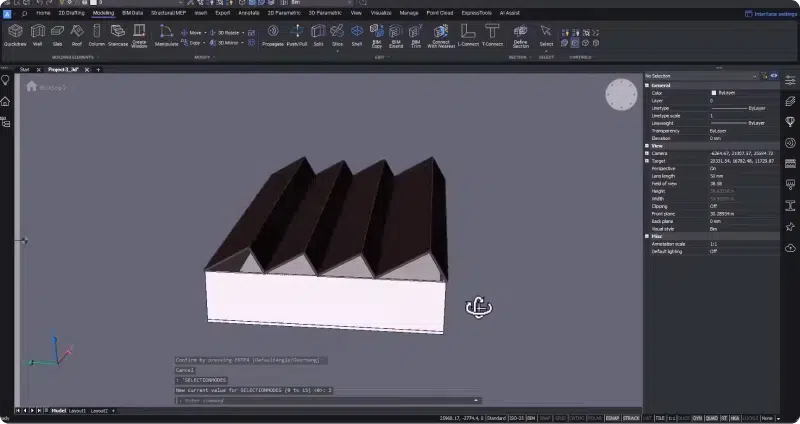Screen dimensions: 800x424
Task: Activate the Manipulate tool
Action: 166,35
